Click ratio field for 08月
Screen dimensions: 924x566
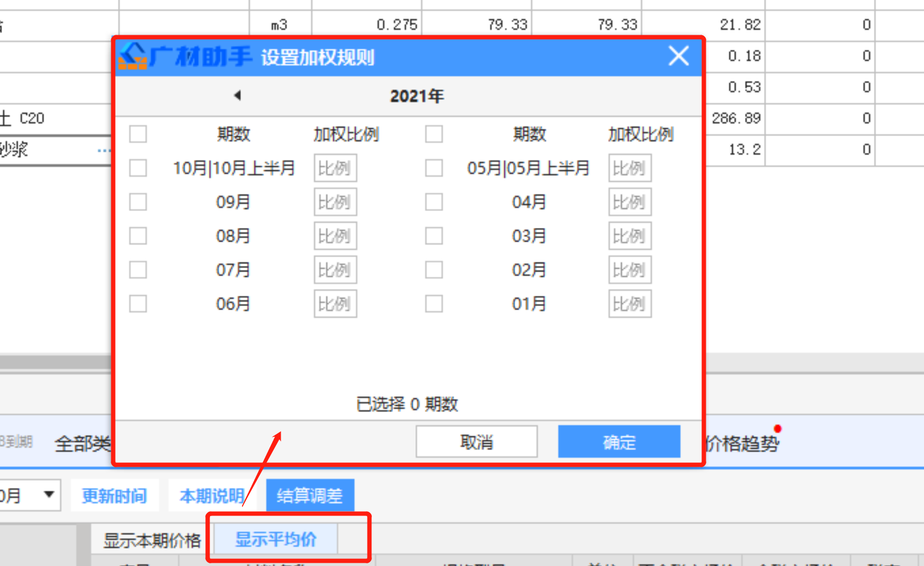point(335,236)
